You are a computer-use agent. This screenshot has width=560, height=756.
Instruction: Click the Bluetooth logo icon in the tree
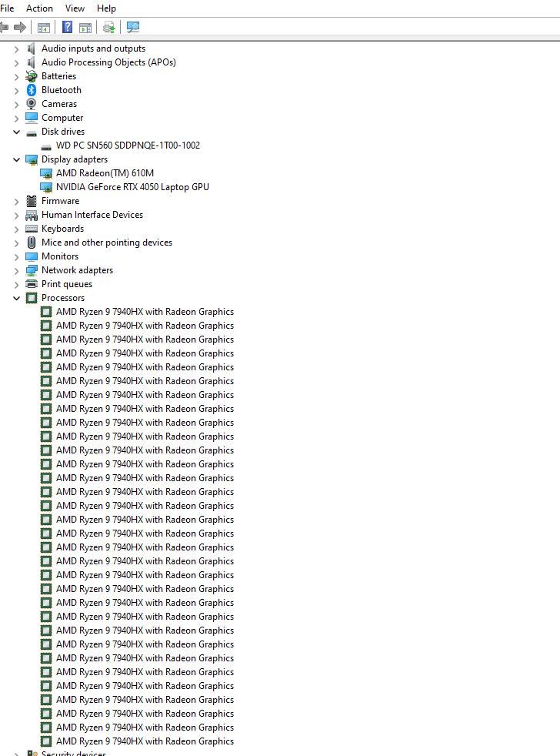32,90
